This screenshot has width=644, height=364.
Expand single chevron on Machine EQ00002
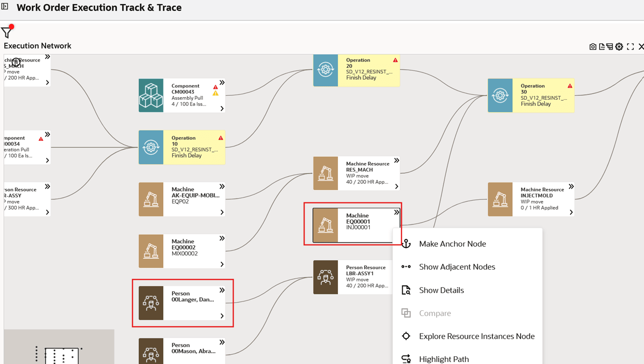[x=222, y=264]
